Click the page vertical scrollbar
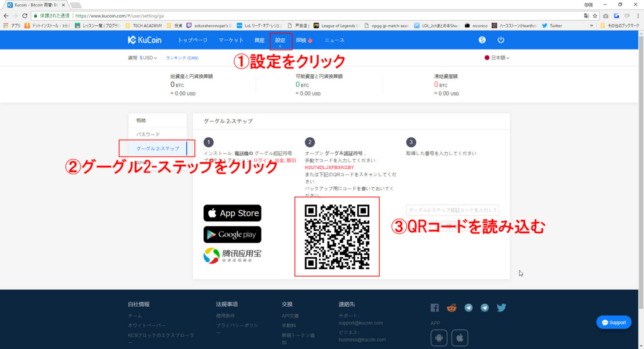This screenshot has height=349, width=644. pyautogui.click(x=641, y=172)
